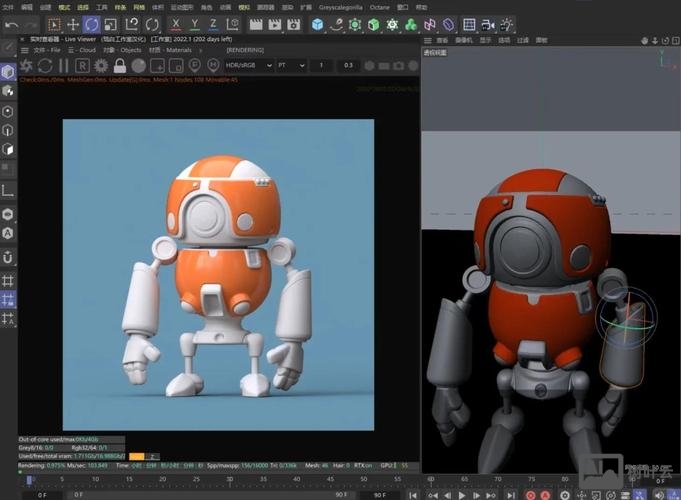This screenshot has height=500, width=681.
Task: Toggle the Z axis lock
Action: tap(213, 24)
